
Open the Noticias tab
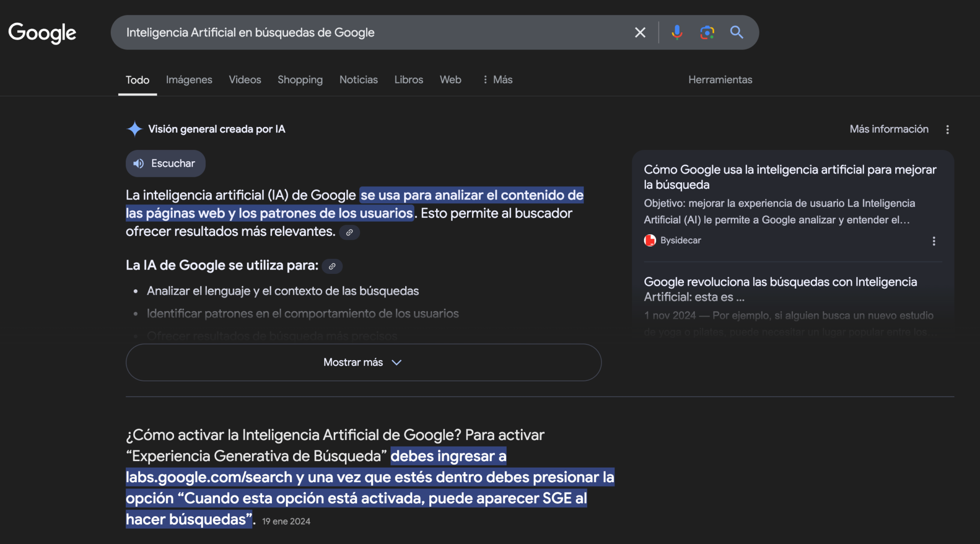[358, 80]
